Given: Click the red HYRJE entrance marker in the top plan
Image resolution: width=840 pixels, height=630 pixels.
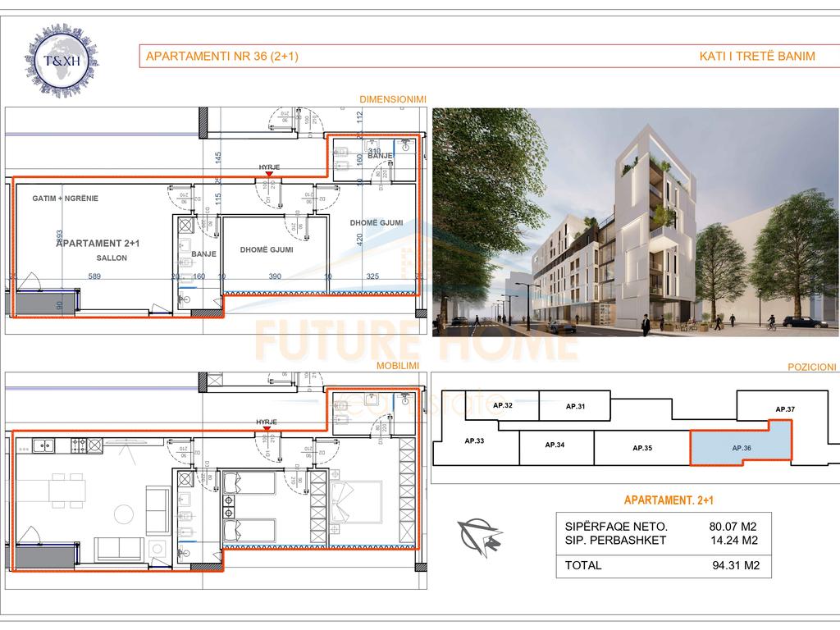Looking at the screenshot, I should 269,175.
